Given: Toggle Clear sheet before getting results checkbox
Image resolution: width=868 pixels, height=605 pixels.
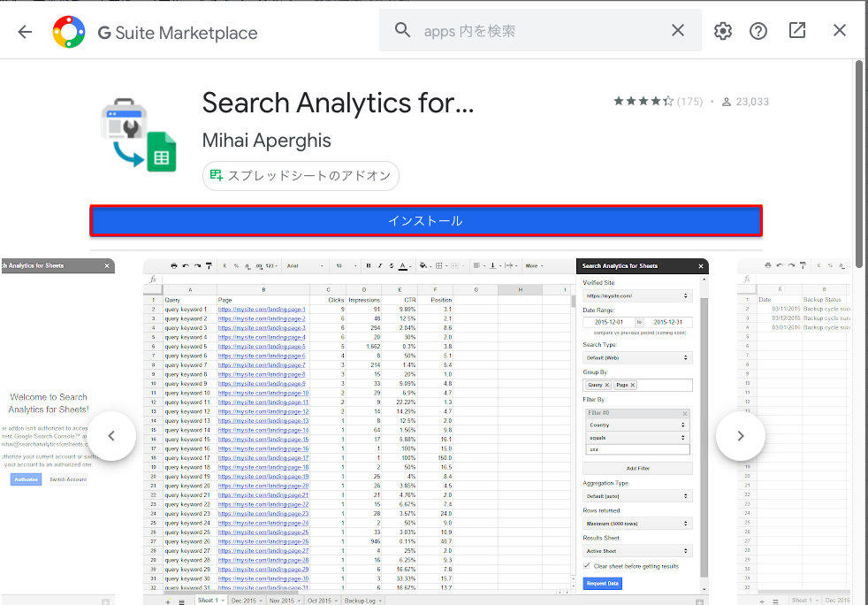Looking at the screenshot, I should [x=587, y=566].
